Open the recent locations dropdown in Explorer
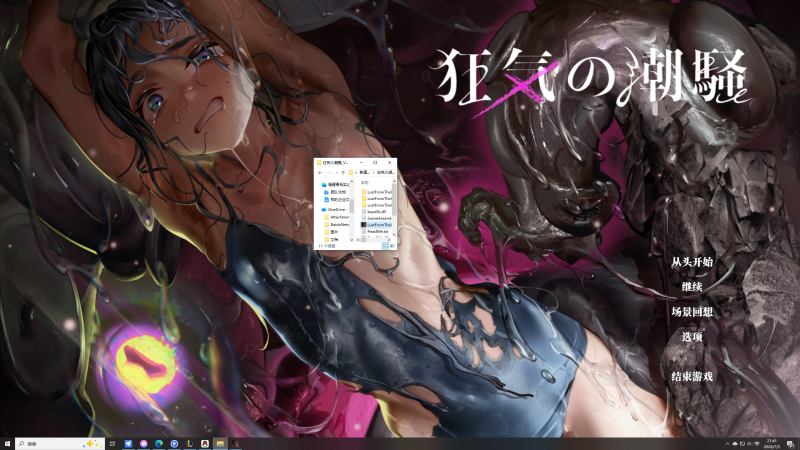 337,173
